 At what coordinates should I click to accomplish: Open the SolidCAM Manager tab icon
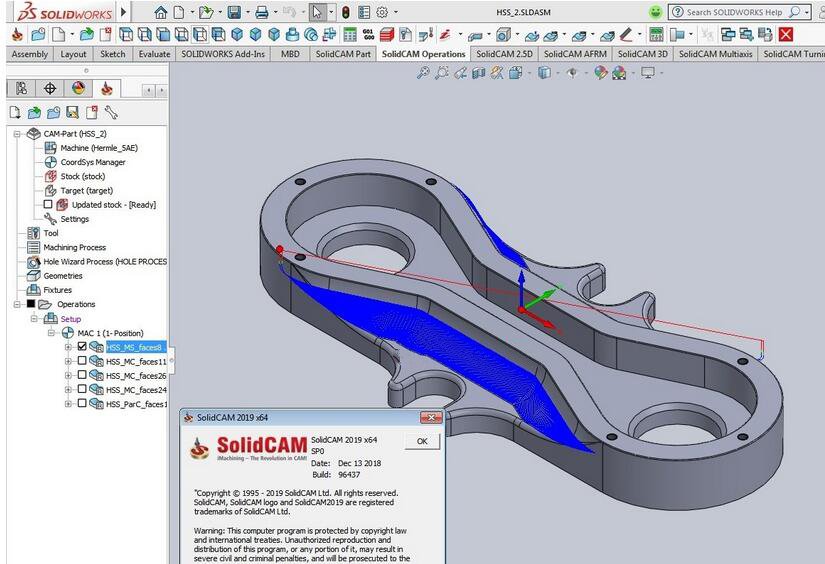[x=107, y=88]
